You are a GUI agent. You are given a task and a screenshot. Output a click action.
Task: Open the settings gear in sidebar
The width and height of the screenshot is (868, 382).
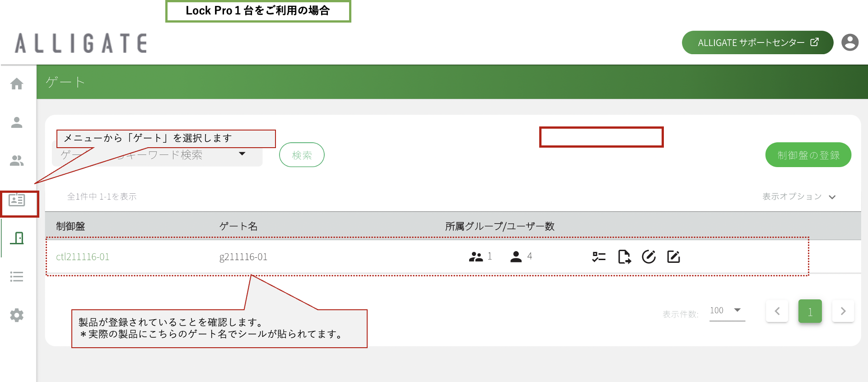(17, 315)
